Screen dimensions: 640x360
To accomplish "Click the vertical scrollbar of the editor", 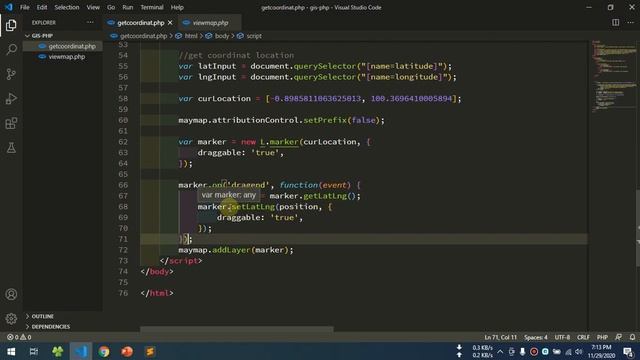I will click(637, 245).
